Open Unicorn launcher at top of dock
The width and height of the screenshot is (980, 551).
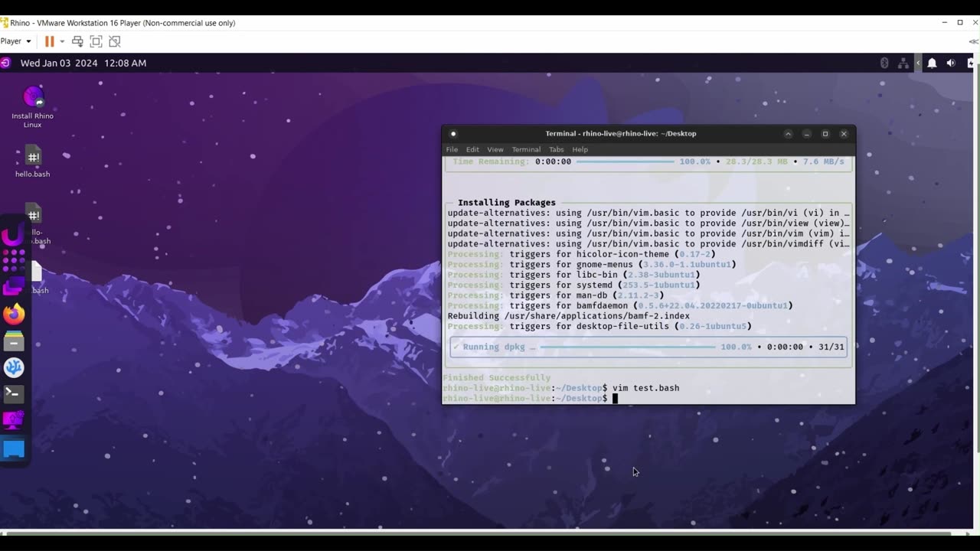point(14,235)
